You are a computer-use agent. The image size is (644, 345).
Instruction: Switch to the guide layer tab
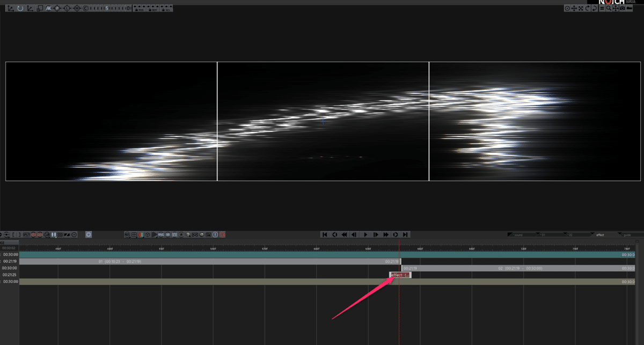[x=627, y=235]
